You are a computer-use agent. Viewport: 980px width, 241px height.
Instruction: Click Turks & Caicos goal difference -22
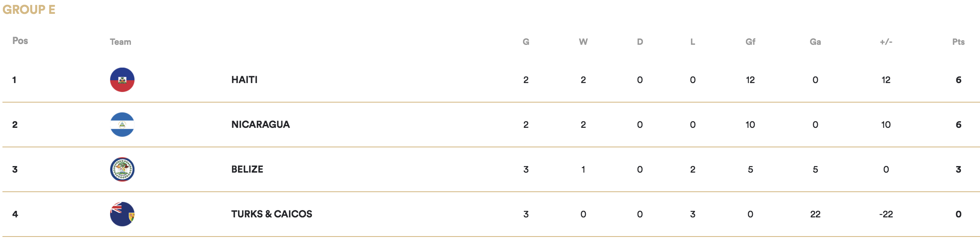pos(886,214)
